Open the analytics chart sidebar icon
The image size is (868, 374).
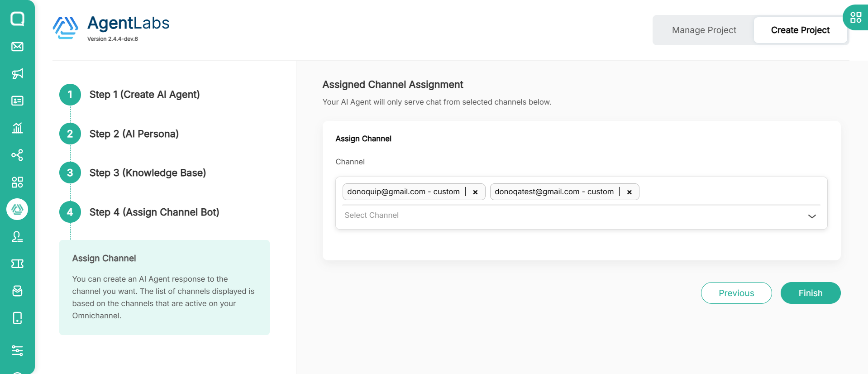[17, 128]
